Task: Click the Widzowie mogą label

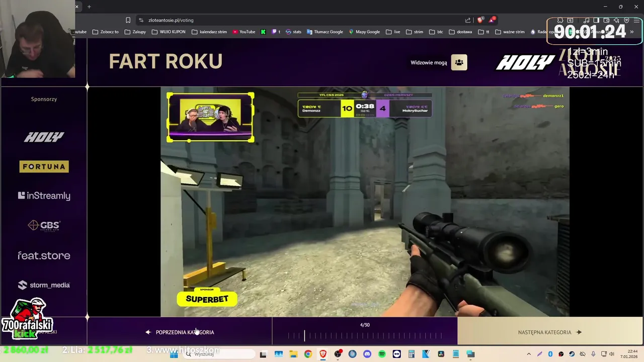Action: (x=429, y=62)
